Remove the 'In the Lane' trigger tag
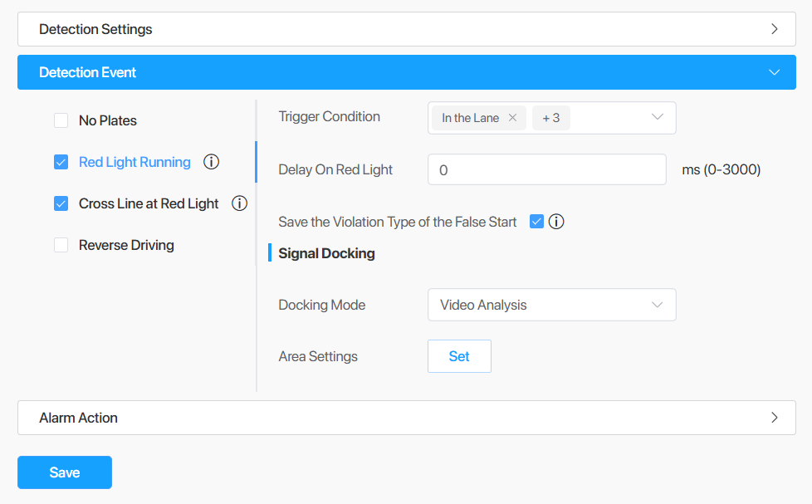812x504 pixels. point(512,118)
